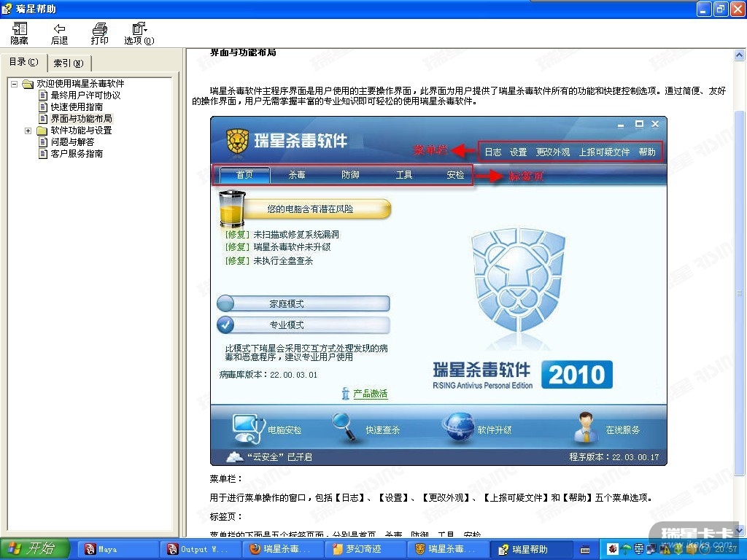Collapse the 欢迎使用瑞星杀毒软件 tree node

coord(15,84)
